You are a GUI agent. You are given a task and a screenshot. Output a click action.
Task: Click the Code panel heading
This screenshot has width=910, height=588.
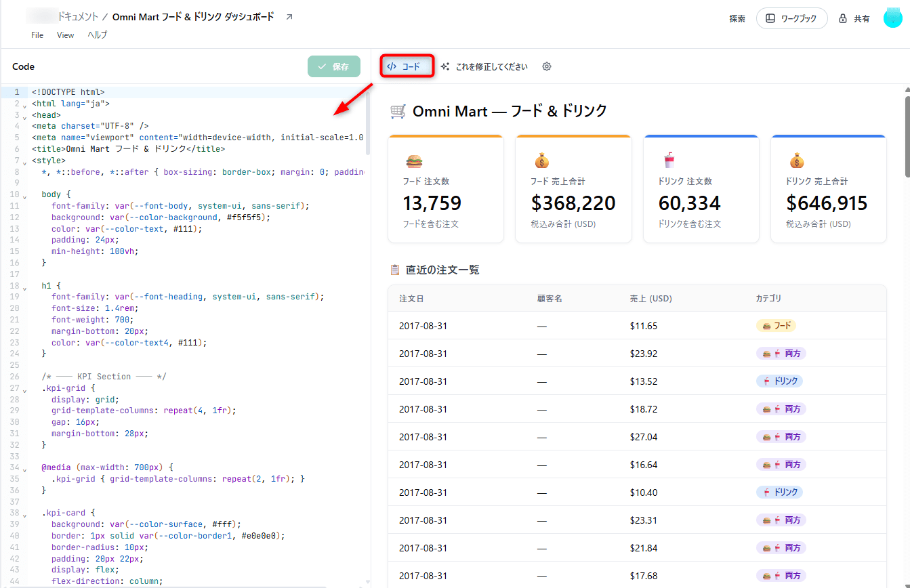click(23, 66)
